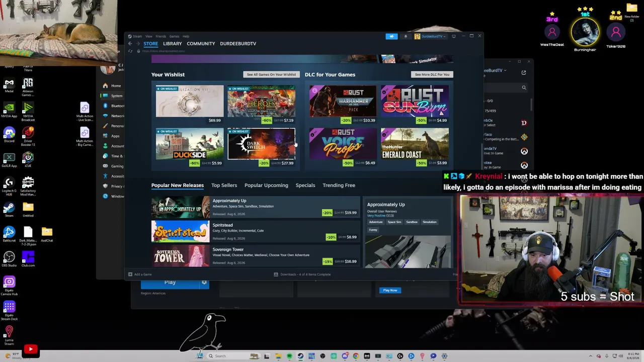Click See More DLC For You

[x=432, y=74]
